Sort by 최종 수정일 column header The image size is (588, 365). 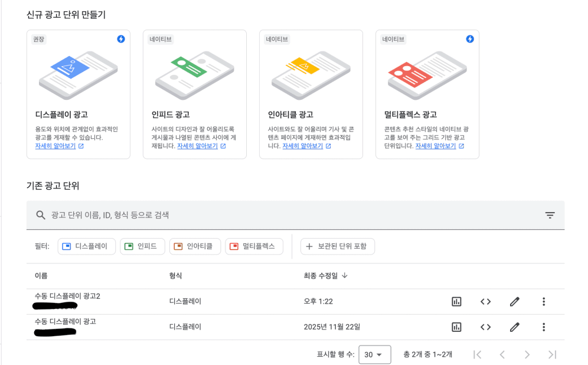click(x=325, y=276)
